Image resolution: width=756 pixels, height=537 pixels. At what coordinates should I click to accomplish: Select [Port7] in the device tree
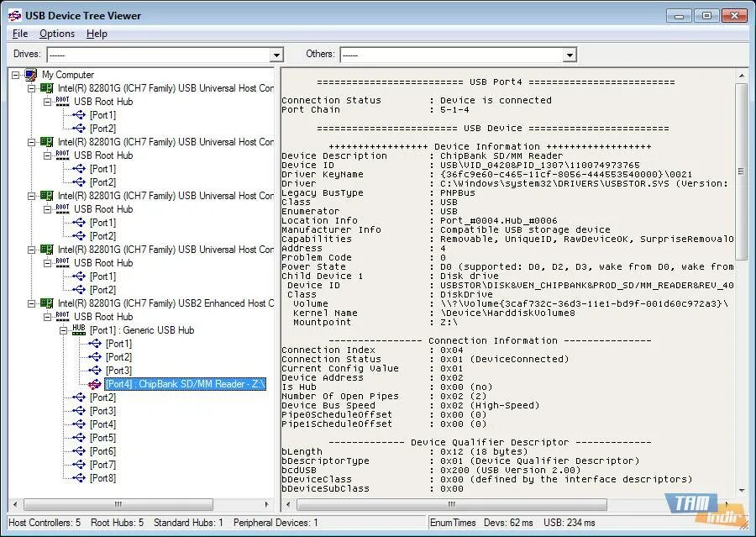click(x=102, y=465)
